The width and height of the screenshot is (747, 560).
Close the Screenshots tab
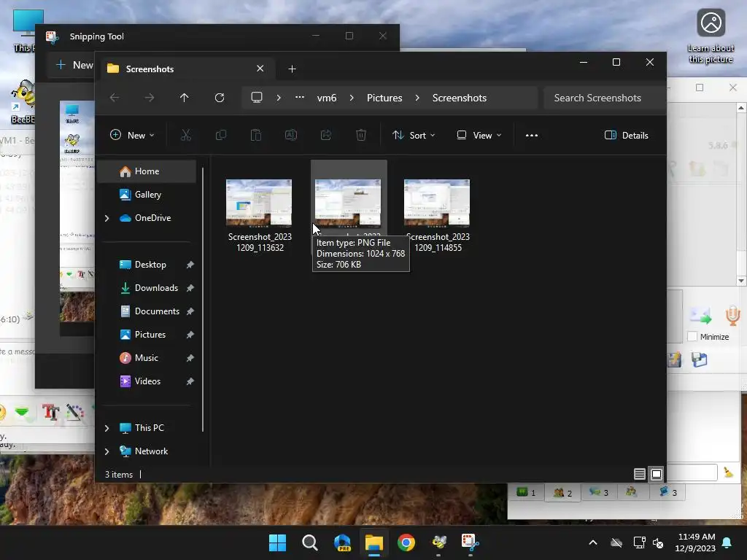260,69
